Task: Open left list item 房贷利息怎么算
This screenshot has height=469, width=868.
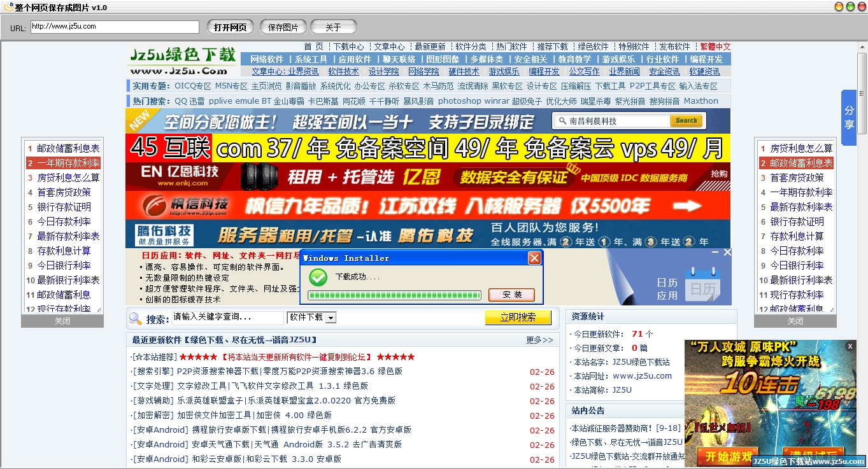Action: click(x=68, y=178)
